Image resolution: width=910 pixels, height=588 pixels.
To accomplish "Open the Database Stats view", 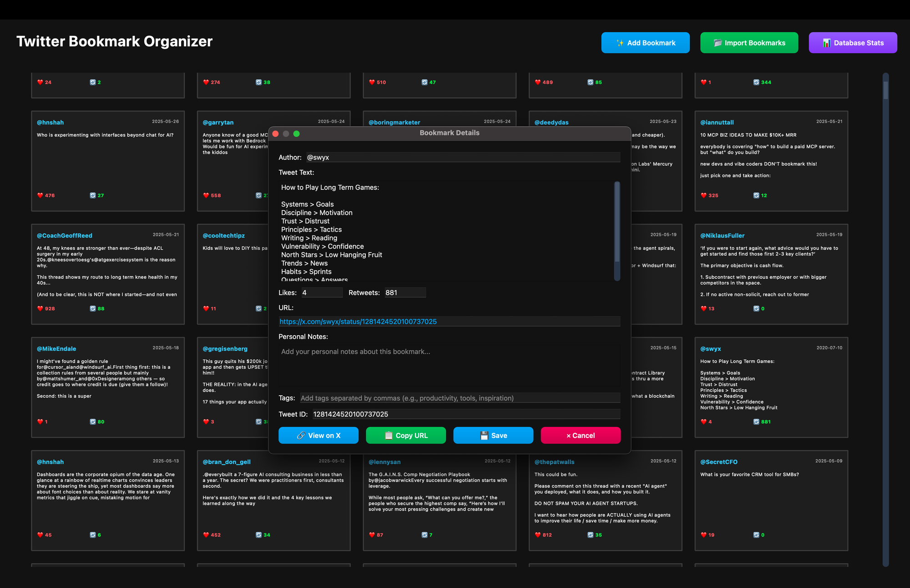I will click(x=853, y=43).
